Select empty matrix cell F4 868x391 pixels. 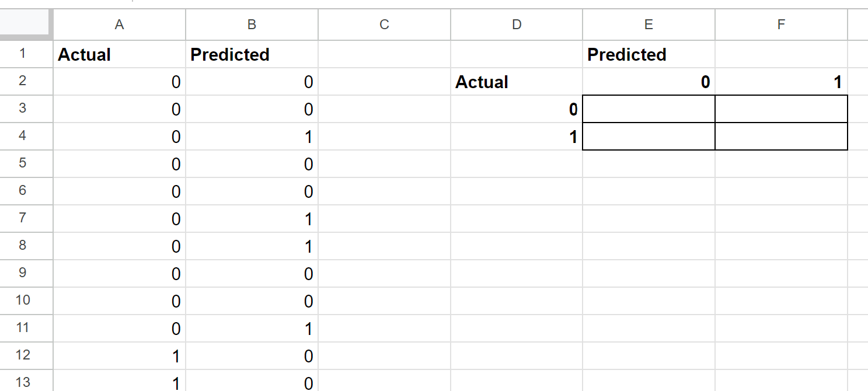click(781, 137)
